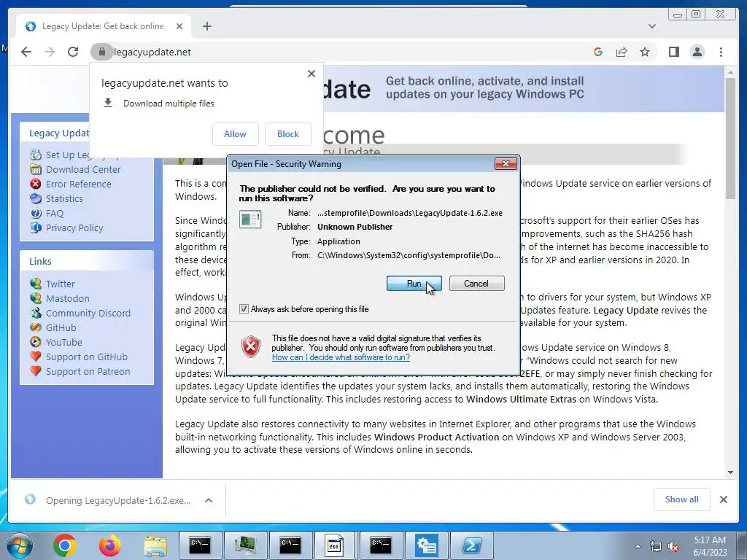This screenshot has width=747, height=560.
Task: Reload the legacyupdate.net page
Action: pyautogui.click(x=73, y=52)
